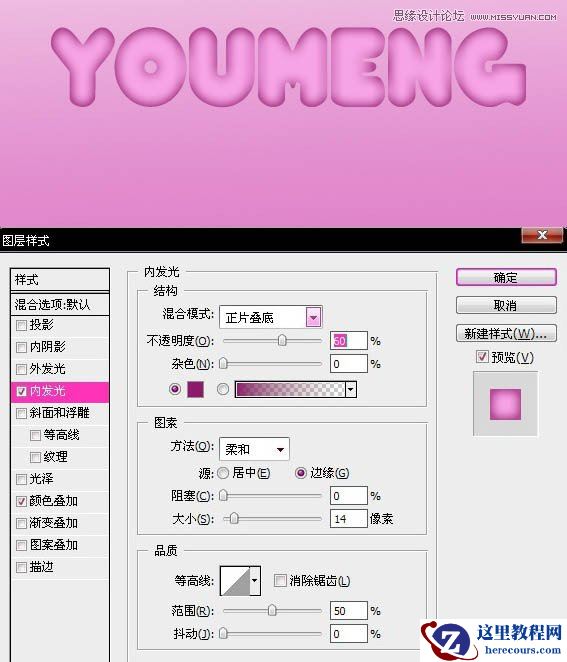Viewport: 567px width, 662px height.
Task: Click the 杂色 noise value field
Action: point(349,364)
